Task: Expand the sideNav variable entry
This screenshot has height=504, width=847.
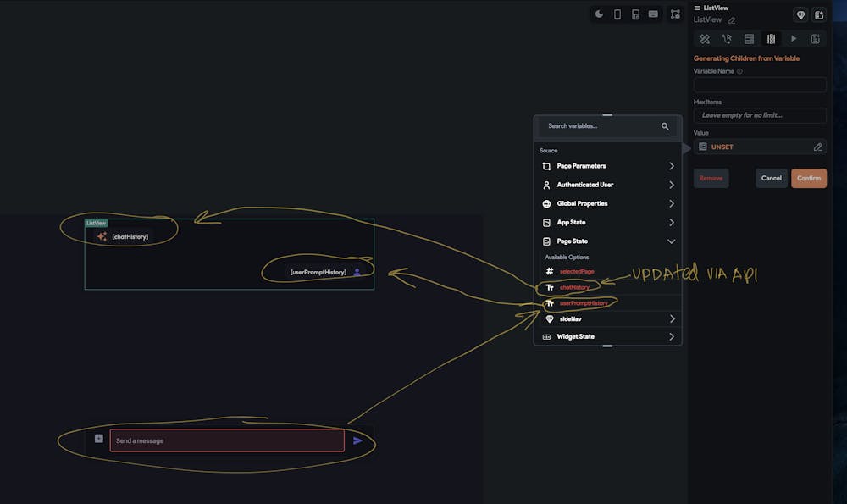Action: 607,318
